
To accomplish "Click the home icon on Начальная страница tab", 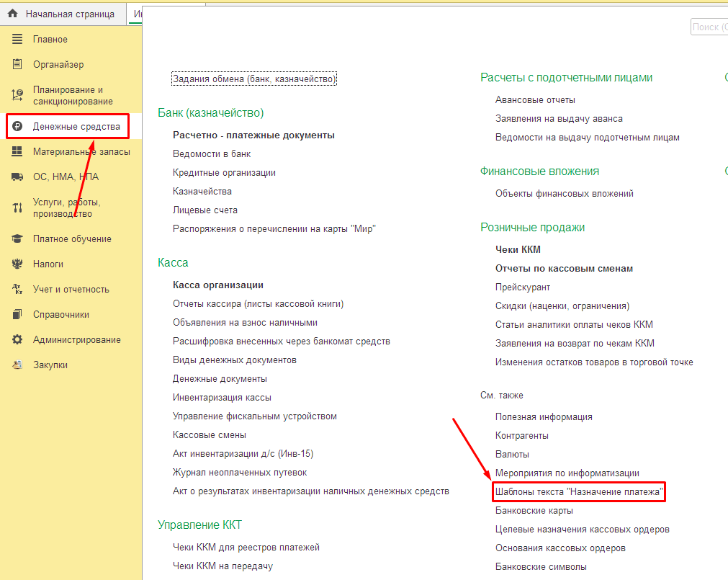I will 13,14.
